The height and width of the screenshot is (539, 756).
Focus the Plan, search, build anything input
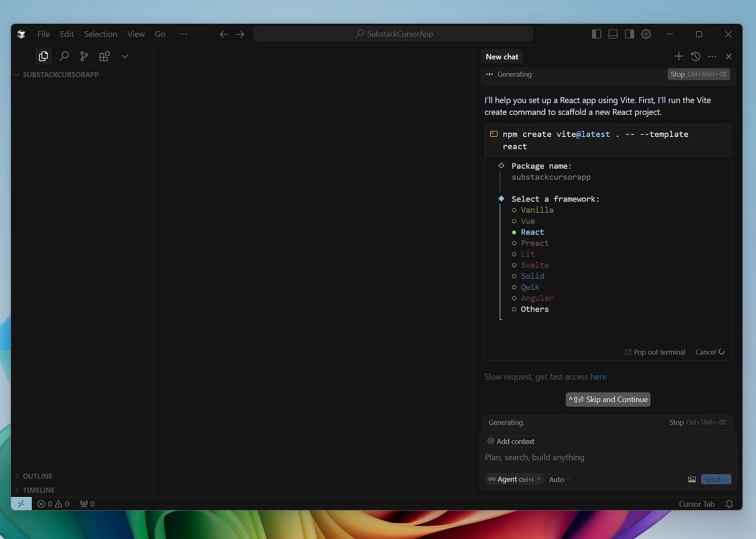(x=607, y=457)
